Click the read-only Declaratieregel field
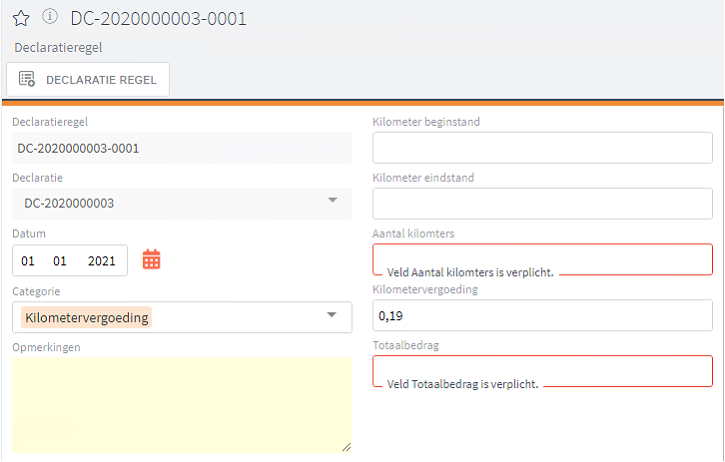The height and width of the screenshot is (462, 725). (x=181, y=148)
